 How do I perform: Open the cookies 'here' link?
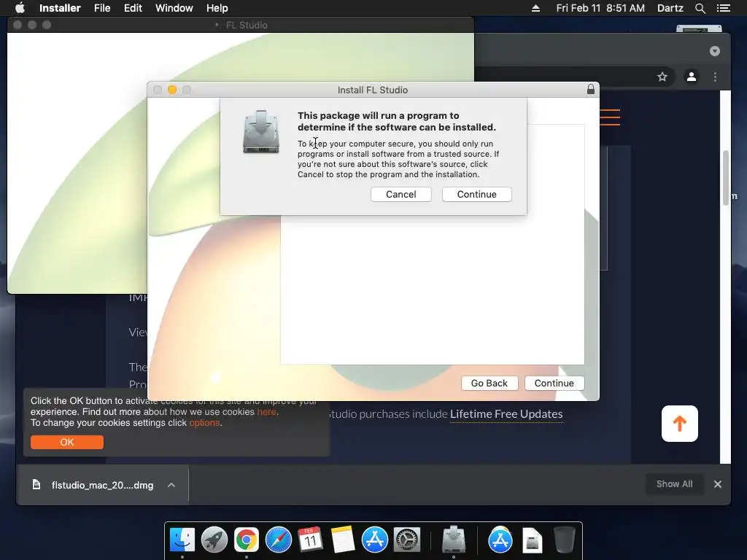click(x=267, y=412)
